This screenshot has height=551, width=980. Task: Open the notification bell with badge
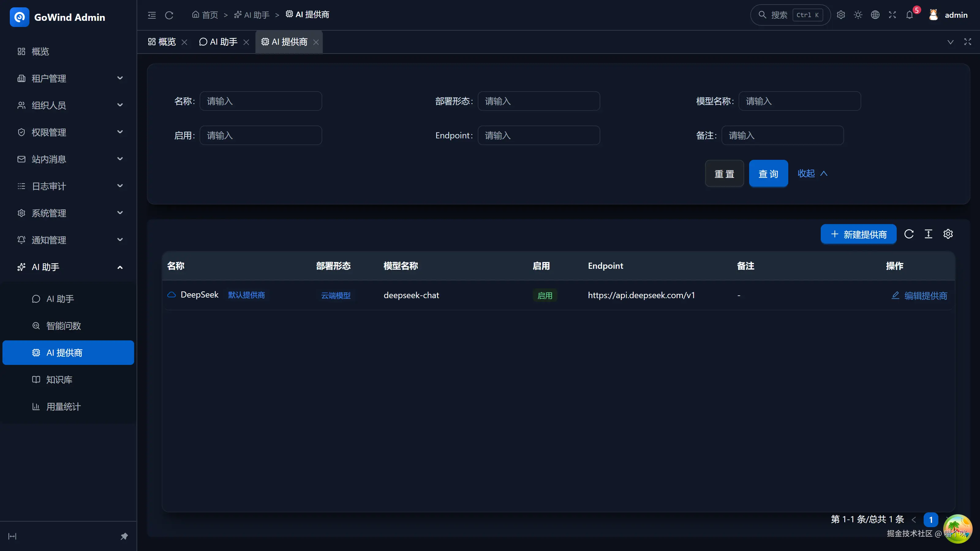pos(910,15)
